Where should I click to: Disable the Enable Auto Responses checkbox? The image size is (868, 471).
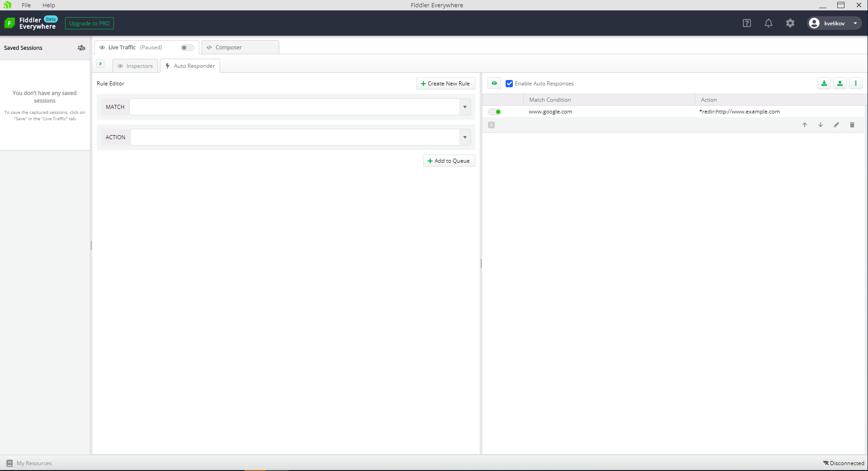point(509,83)
